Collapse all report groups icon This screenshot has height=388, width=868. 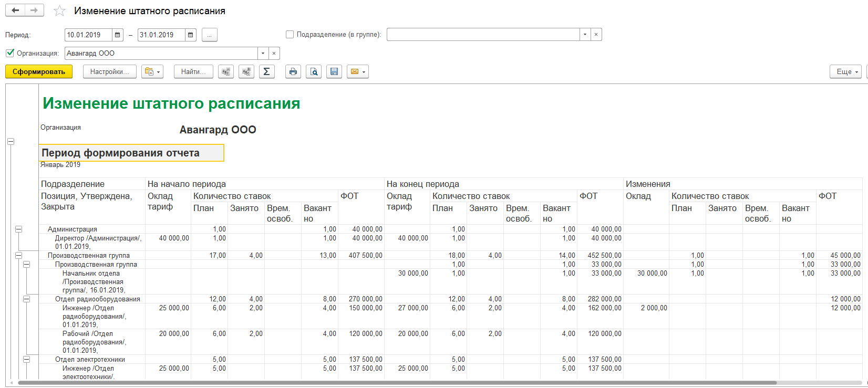(x=226, y=72)
